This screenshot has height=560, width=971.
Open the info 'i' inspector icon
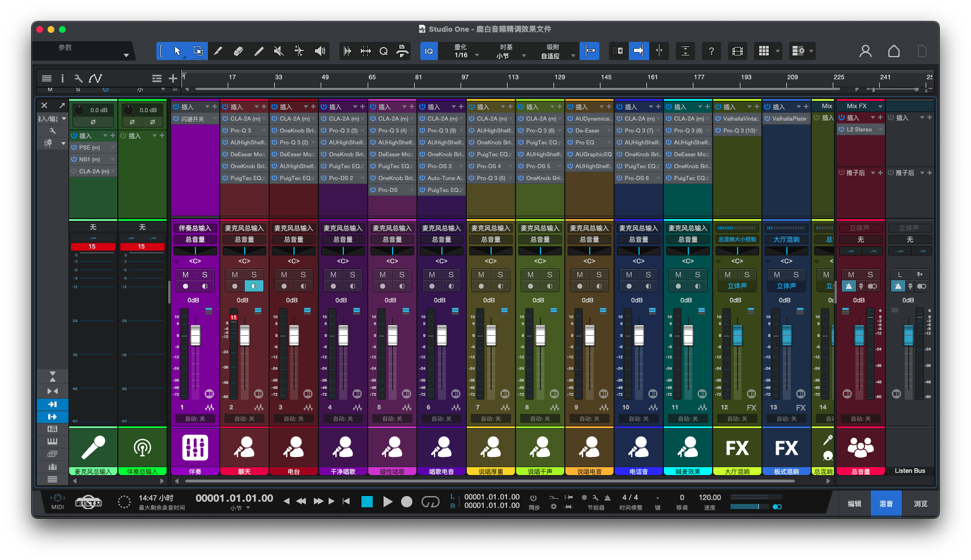click(x=62, y=78)
